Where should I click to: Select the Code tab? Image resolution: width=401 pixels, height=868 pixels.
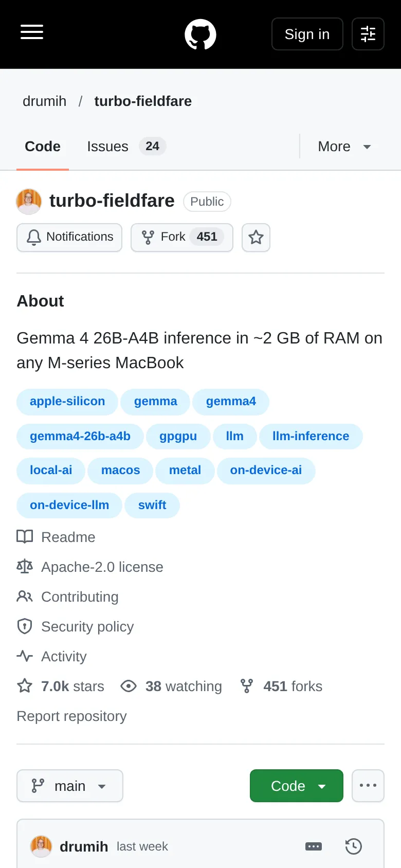pyautogui.click(x=43, y=147)
